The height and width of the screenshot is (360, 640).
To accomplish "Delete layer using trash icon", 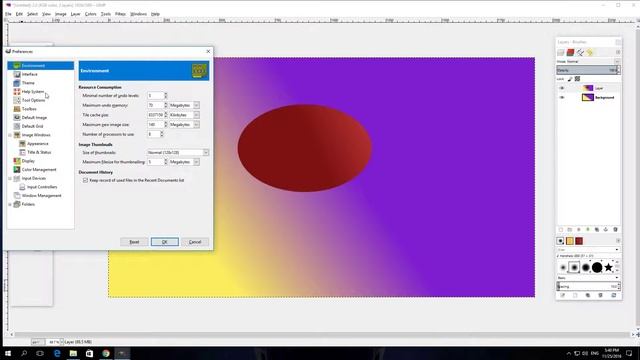I will click(x=615, y=230).
